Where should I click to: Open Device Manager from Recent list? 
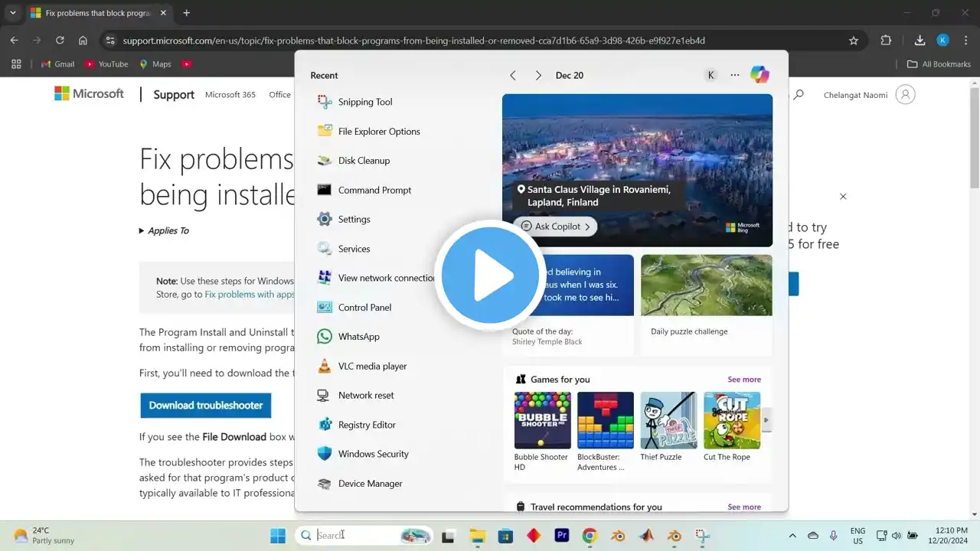coord(359,484)
